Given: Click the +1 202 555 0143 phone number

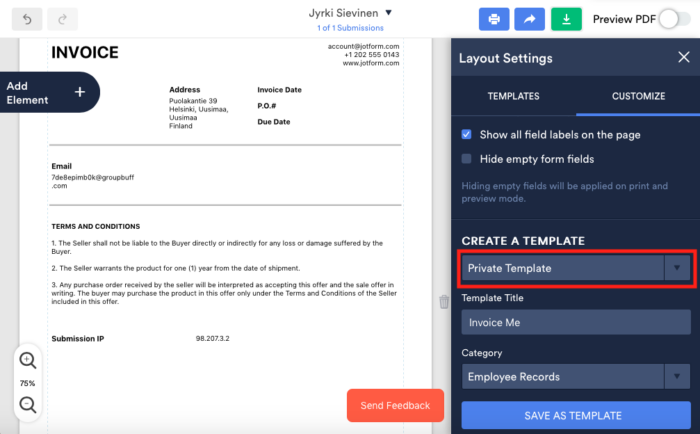Looking at the screenshot, I should (x=372, y=54).
